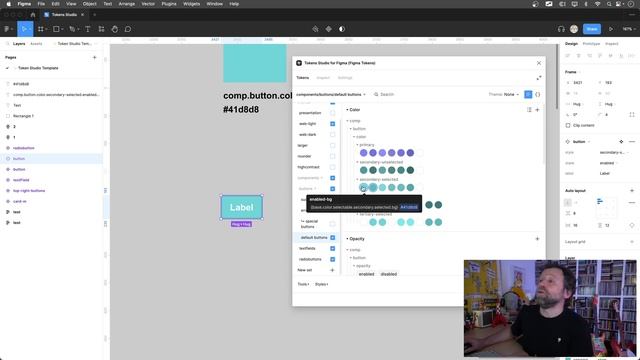Open the Vector menu

coord(148,4)
